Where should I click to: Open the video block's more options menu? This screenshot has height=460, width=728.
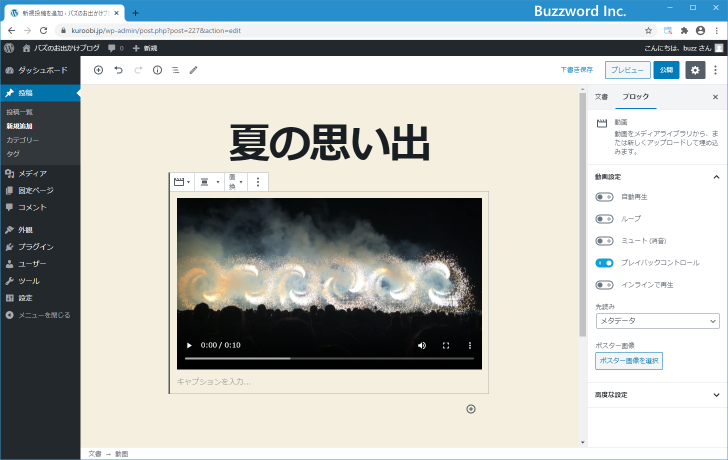point(258,182)
